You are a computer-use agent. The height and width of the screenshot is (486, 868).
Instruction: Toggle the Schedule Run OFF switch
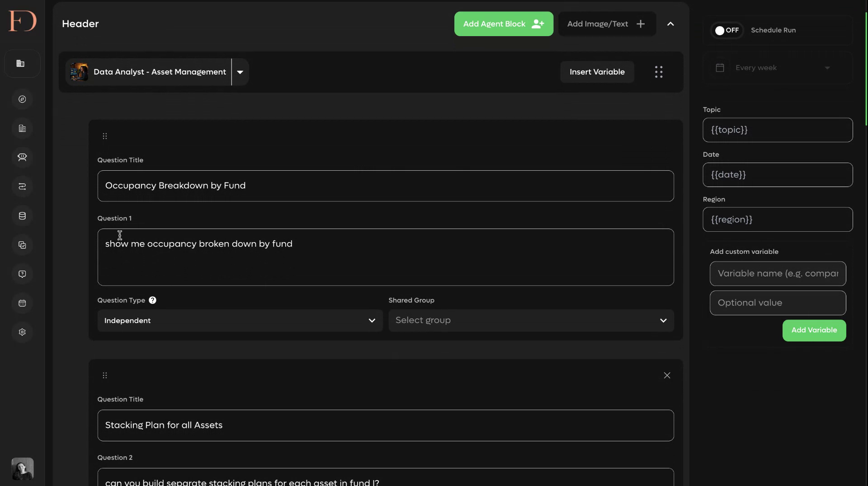point(727,30)
